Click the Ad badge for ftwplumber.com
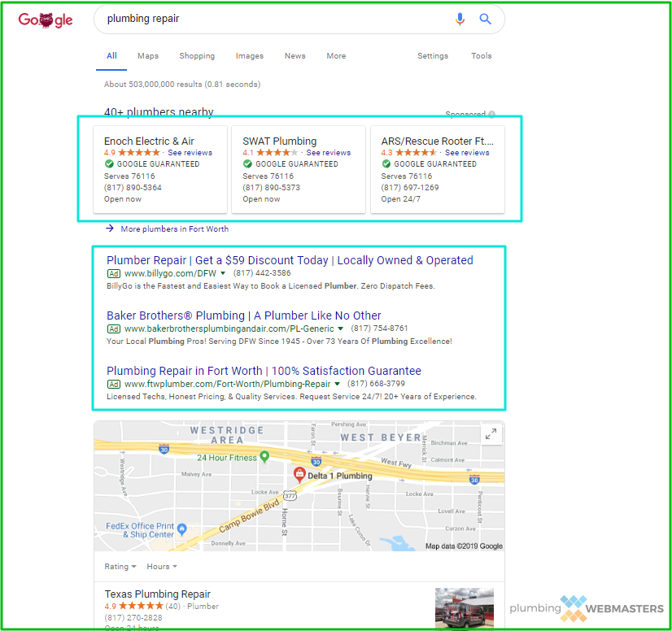The width and height of the screenshot is (672, 631). tap(114, 384)
